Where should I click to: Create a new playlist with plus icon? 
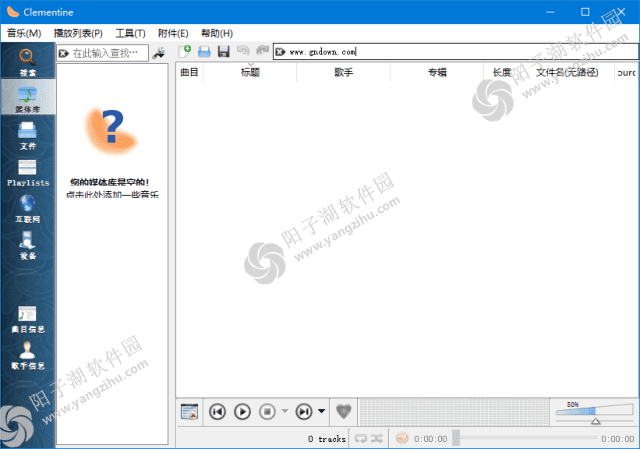(184, 51)
